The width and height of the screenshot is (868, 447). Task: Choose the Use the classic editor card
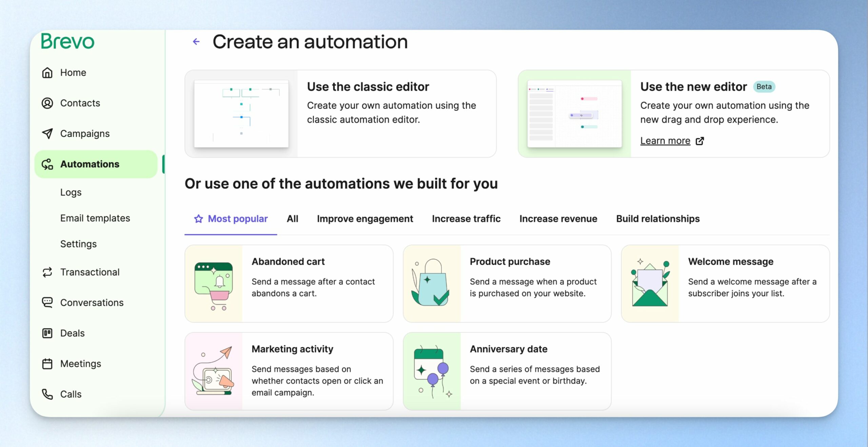pos(340,114)
